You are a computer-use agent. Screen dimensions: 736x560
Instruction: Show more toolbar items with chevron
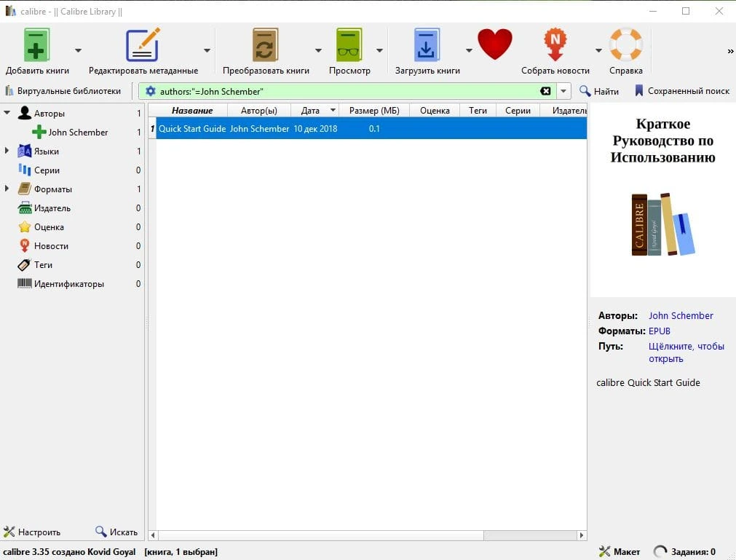[730, 51]
